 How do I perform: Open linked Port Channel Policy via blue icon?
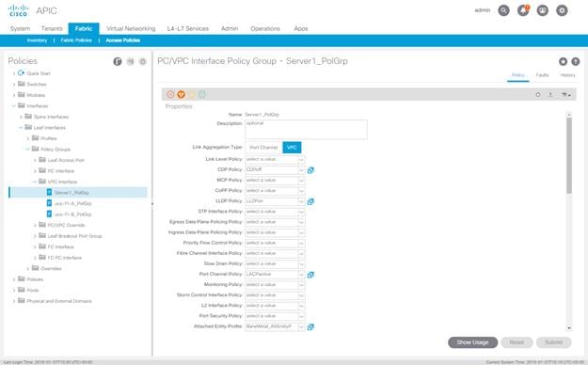click(x=310, y=275)
